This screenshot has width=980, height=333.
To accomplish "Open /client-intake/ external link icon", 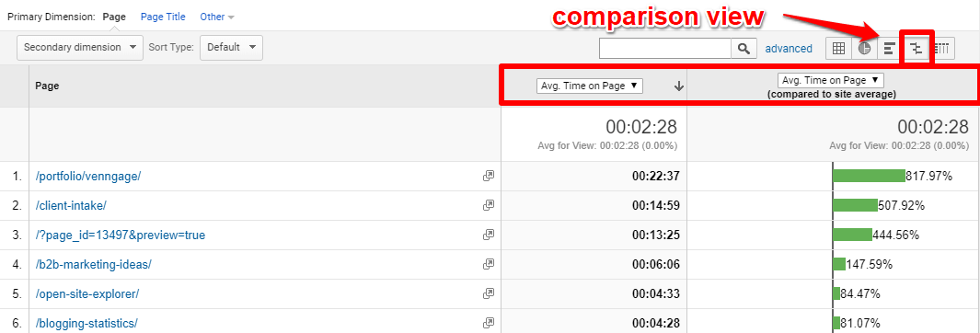I will (489, 205).
